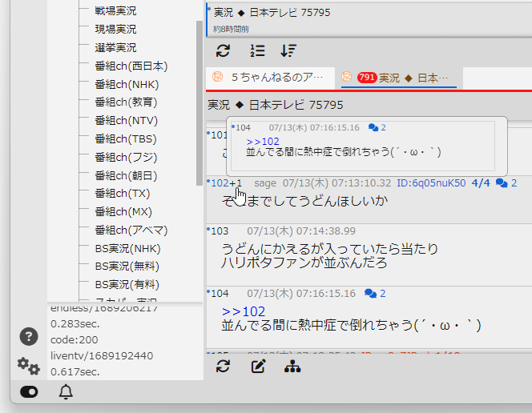
Task: Click the 約8時間前 timestamp in the thread list
Action: click(231, 29)
